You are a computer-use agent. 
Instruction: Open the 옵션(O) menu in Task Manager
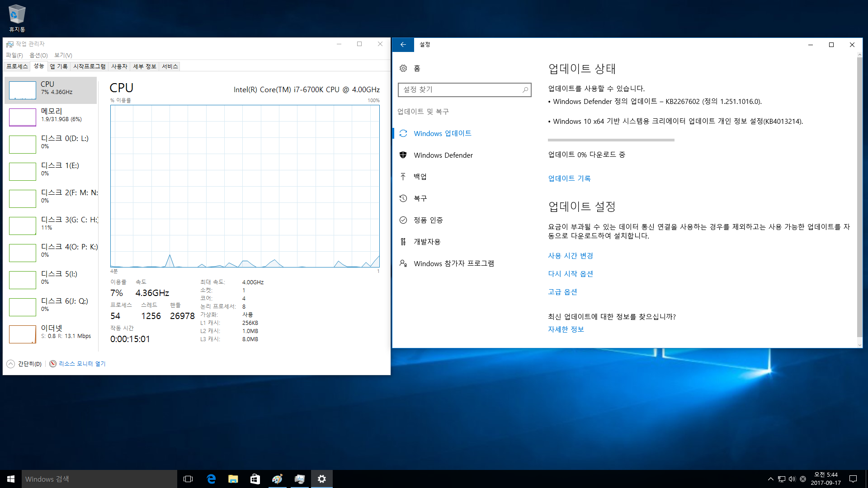[38, 55]
